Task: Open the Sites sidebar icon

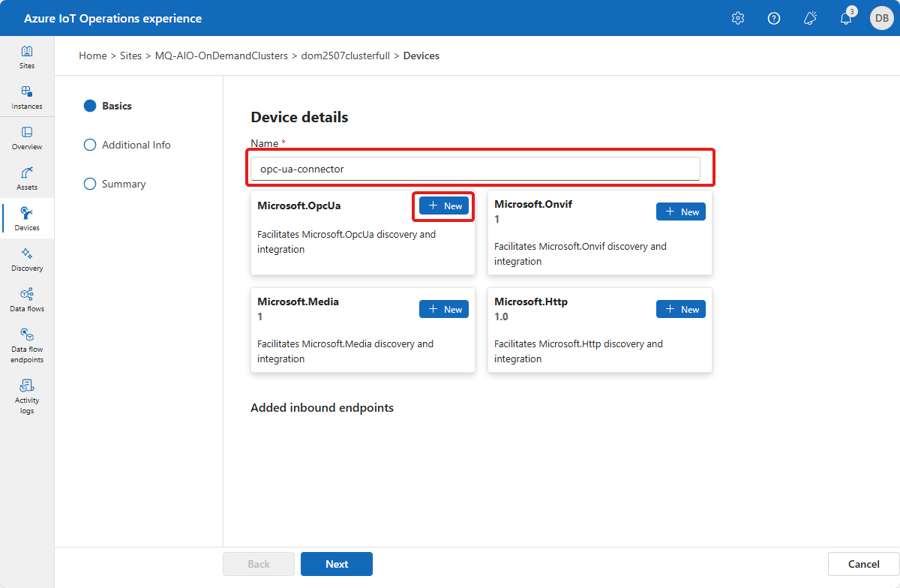Action: tap(27, 57)
